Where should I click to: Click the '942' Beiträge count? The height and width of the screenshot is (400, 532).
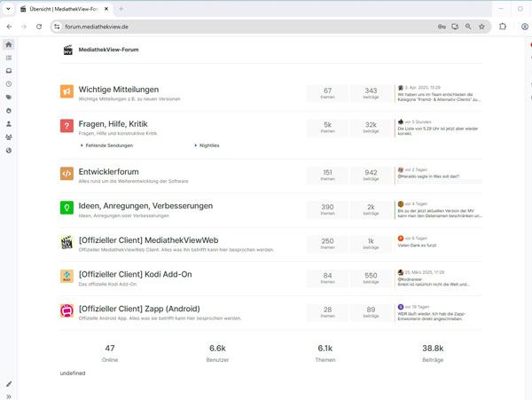point(371,173)
